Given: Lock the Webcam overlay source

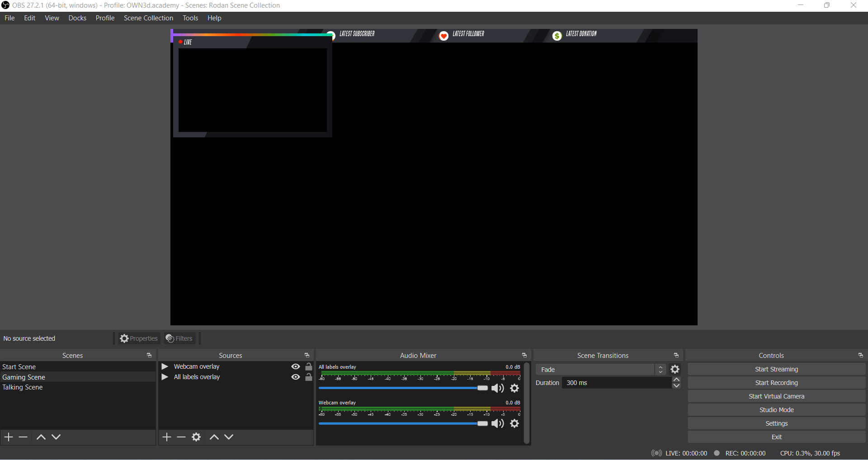Looking at the screenshot, I should pos(309,366).
